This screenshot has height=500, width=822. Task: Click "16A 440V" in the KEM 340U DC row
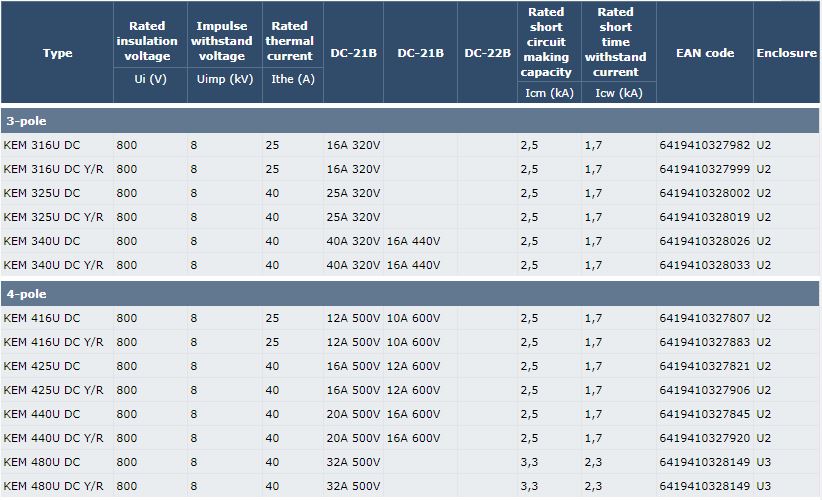click(x=414, y=241)
